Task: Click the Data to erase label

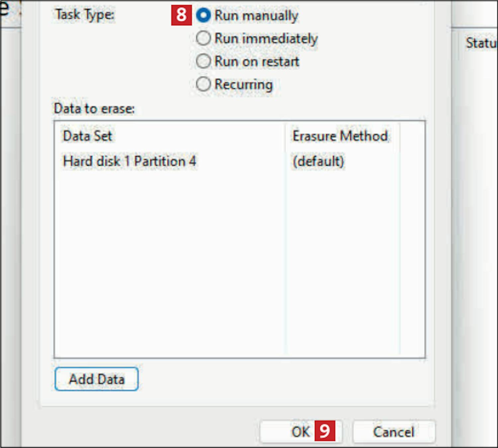Action: (x=94, y=109)
